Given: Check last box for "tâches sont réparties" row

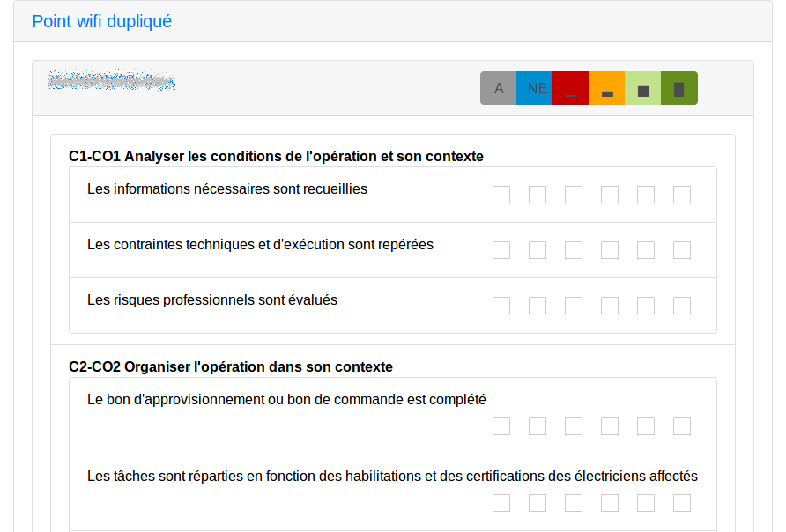Looking at the screenshot, I should click(682, 503).
